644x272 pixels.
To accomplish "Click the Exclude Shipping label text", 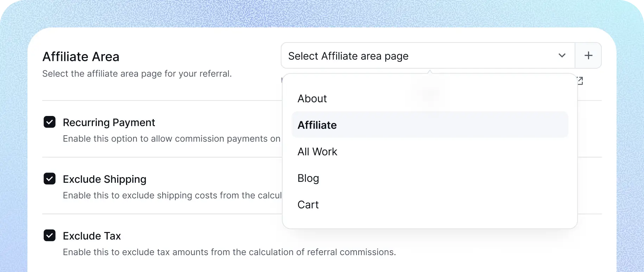I will (105, 179).
